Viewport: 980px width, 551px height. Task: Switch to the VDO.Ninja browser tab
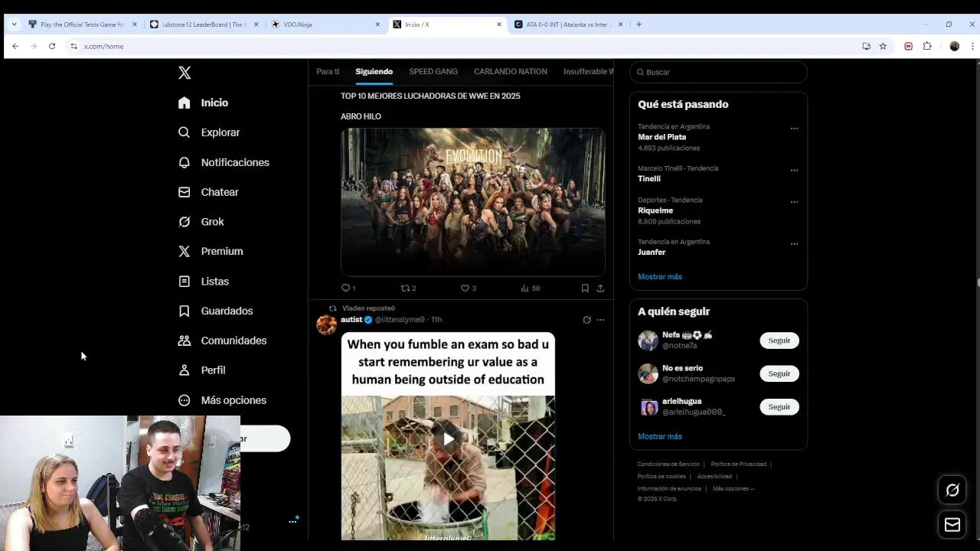pos(325,24)
